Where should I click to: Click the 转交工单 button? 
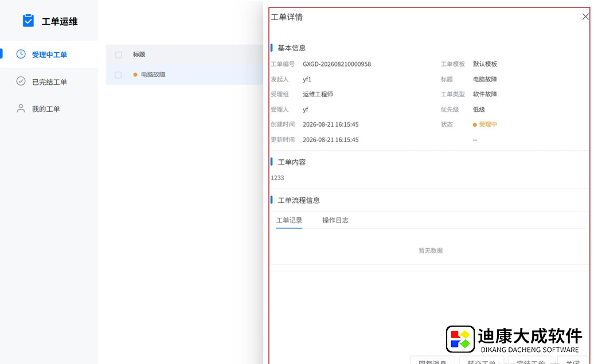482,361
